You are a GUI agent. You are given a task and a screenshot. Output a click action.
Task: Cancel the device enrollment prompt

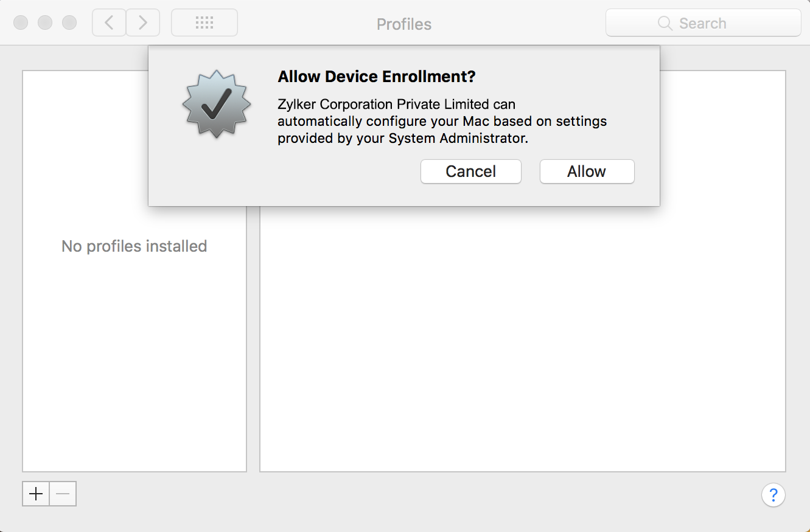click(470, 171)
